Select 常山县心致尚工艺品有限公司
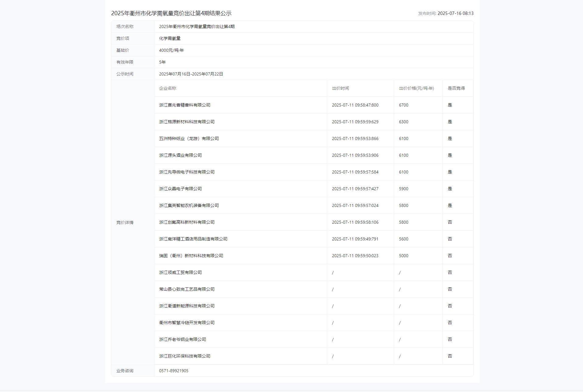The width and height of the screenshot is (583, 392). coord(187,289)
